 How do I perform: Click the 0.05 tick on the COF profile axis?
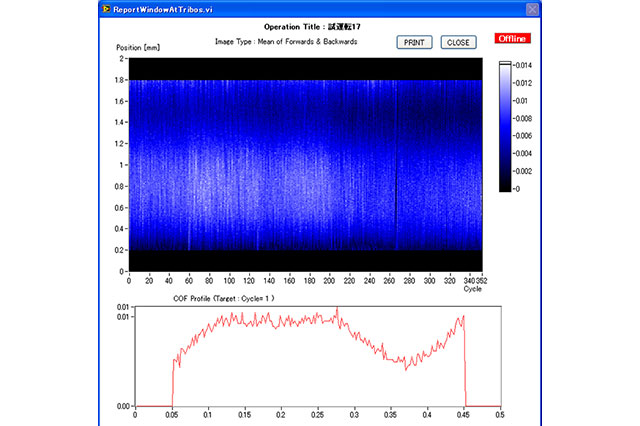pyautogui.click(x=172, y=414)
